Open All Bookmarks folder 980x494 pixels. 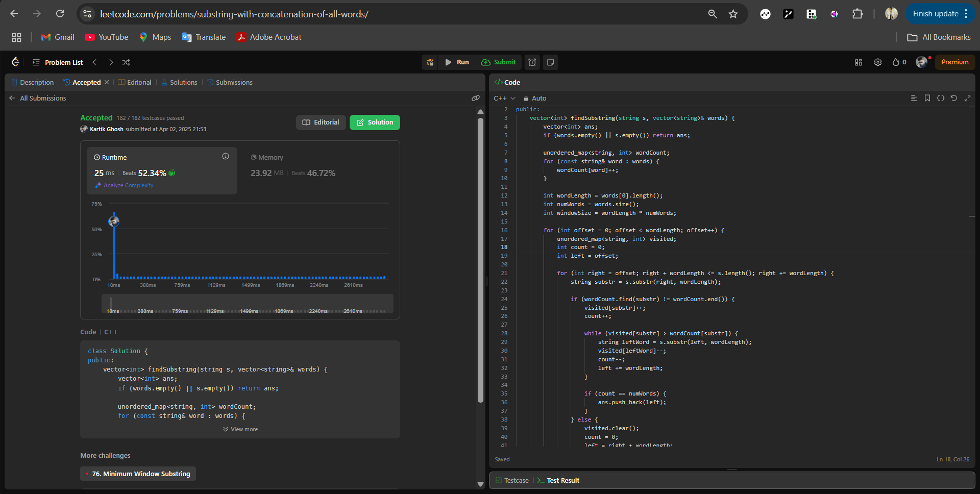pos(939,37)
